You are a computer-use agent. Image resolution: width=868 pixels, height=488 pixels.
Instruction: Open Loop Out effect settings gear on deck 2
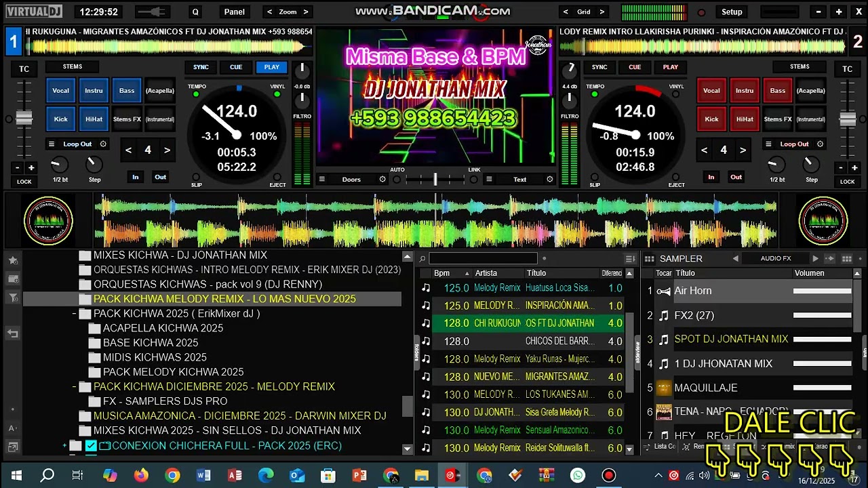click(x=820, y=144)
